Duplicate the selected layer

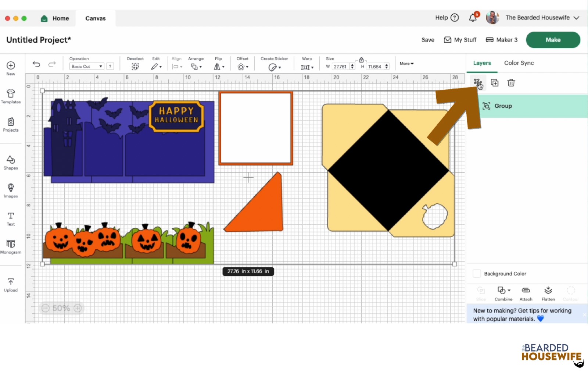[x=495, y=83]
